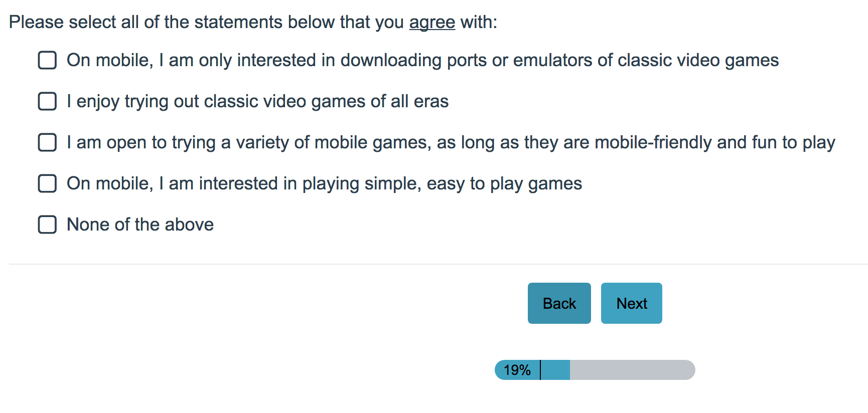The width and height of the screenshot is (868, 413).
Task: Click the word 'mobile-friendly' in the third statement
Action: (653, 142)
